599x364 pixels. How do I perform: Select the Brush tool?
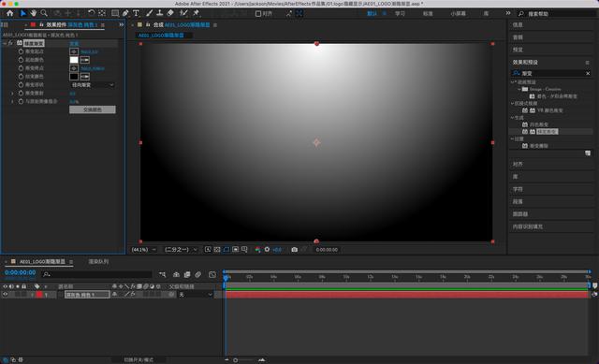point(150,13)
